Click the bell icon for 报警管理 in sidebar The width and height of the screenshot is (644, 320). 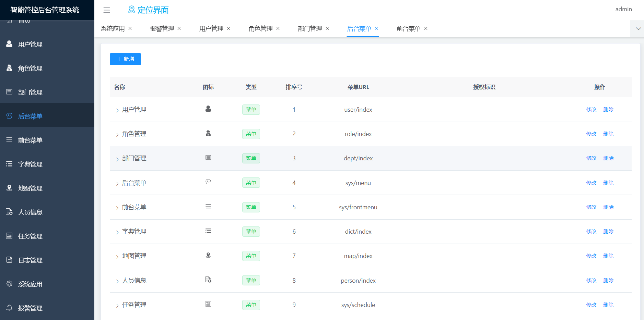[x=9, y=308]
